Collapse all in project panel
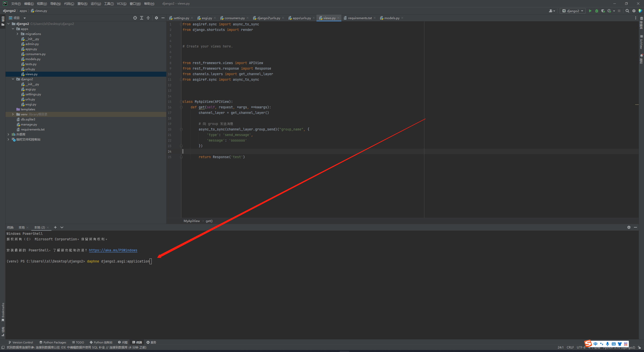This screenshot has height=352, width=644. coord(148,18)
